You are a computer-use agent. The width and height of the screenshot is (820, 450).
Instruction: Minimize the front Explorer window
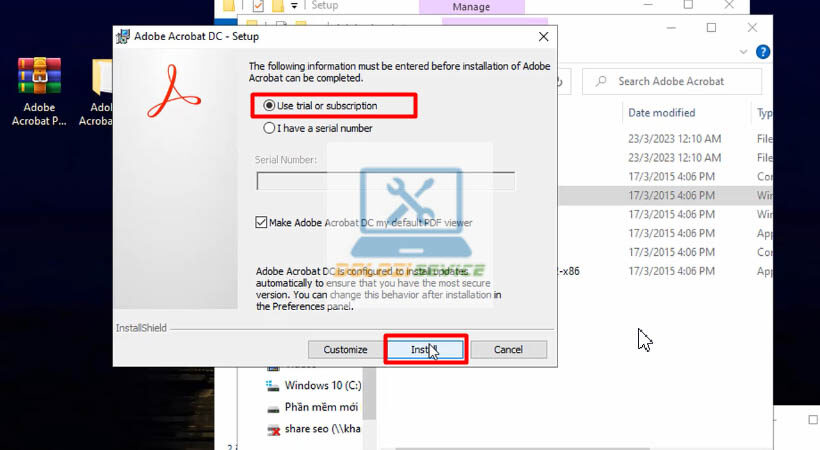click(671, 28)
